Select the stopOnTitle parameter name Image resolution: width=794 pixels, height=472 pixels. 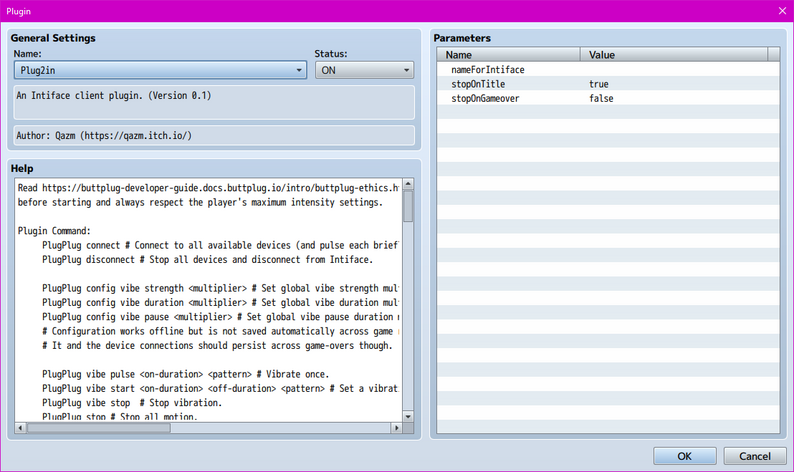478,84
